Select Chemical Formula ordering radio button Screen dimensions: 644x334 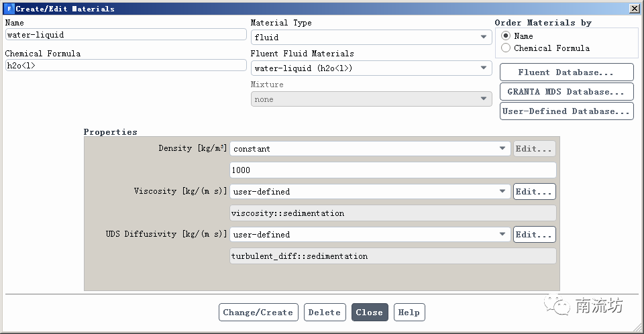click(x=506, y=48)
